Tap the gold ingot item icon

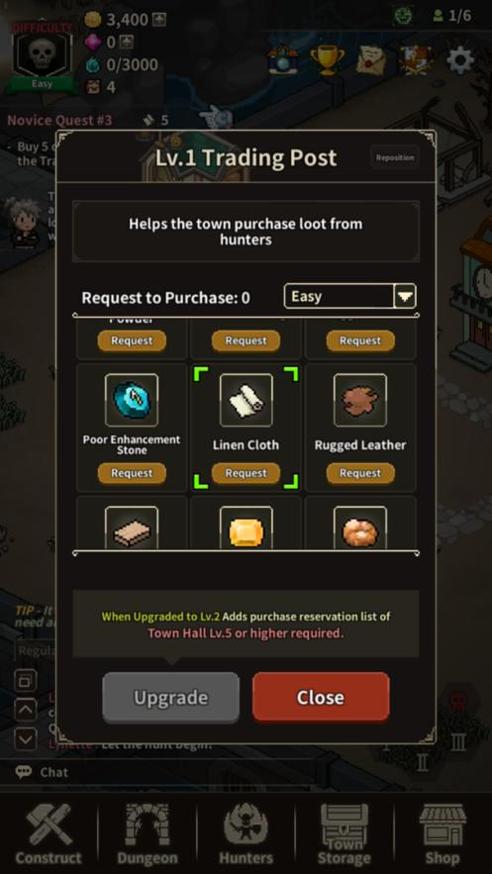pyautogui.click(x=246, y=527)
